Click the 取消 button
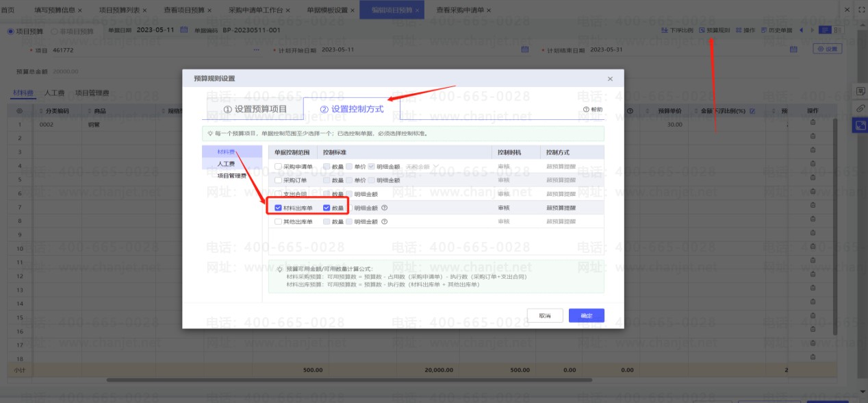 [x=545, y=315]
